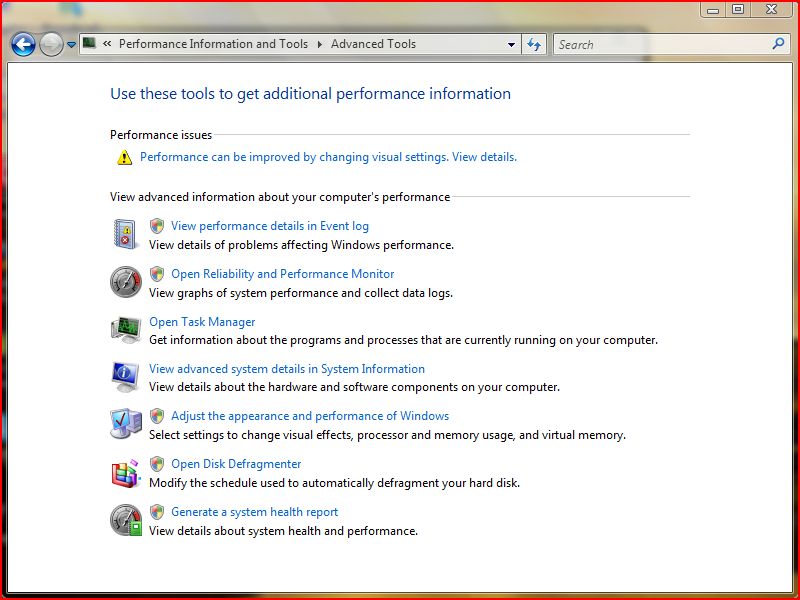800x600 pixels.
Task: Maximize the Advanced Tools window
Action: (738, 10)
